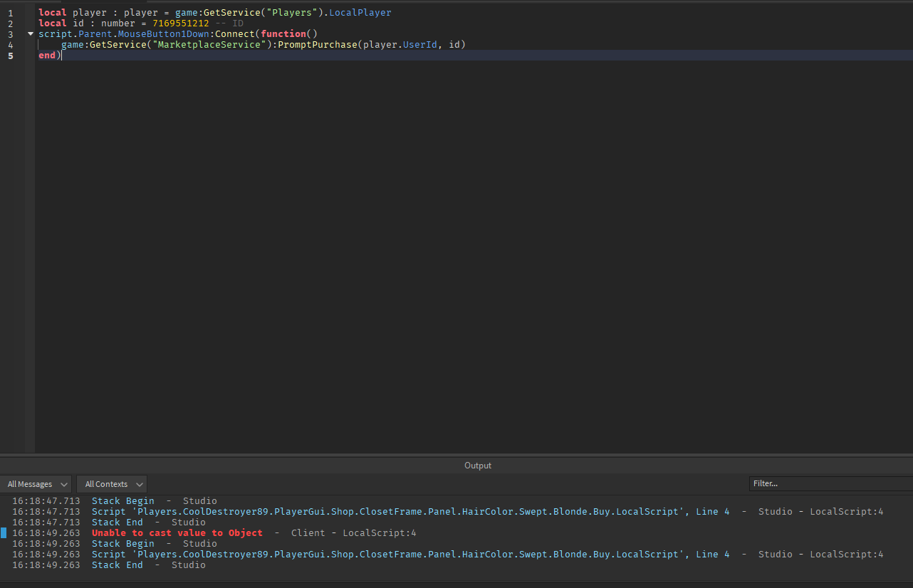Click the code fold arrow beside line 3
913x588 pixels.
click(x=30, y=33)
